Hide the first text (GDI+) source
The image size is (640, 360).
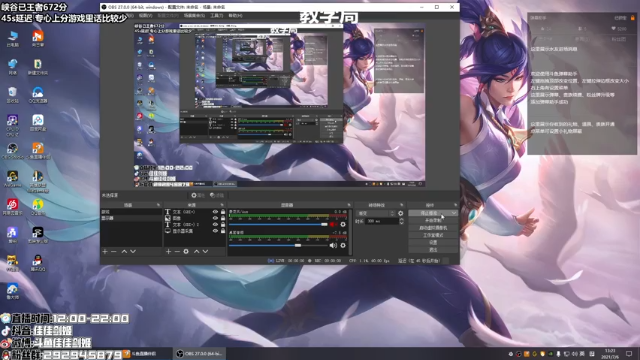click(x=215, y=212)
